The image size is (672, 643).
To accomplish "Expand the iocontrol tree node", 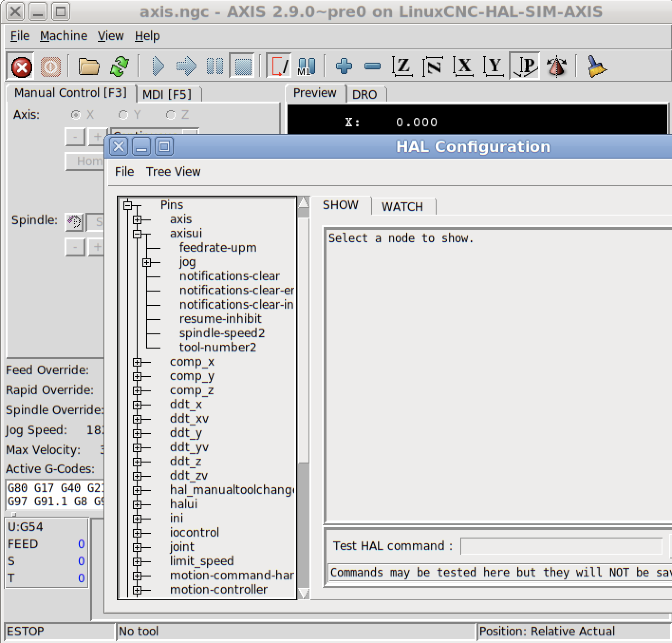I will pyautogui.click(x=137, y=533).
